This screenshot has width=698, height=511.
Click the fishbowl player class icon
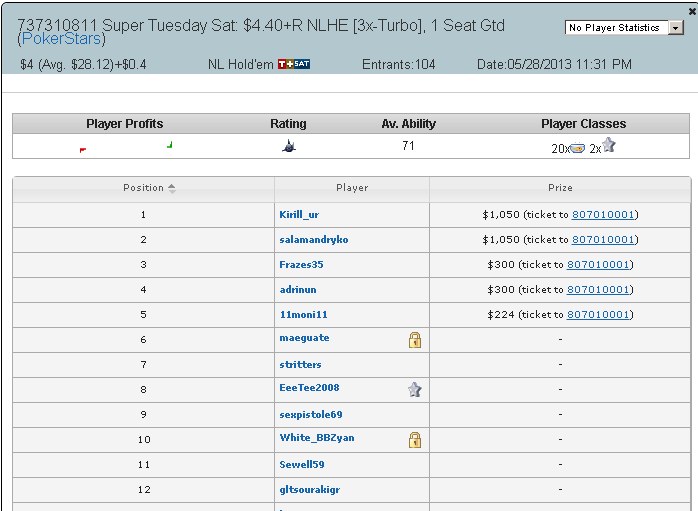coord(577,147)
